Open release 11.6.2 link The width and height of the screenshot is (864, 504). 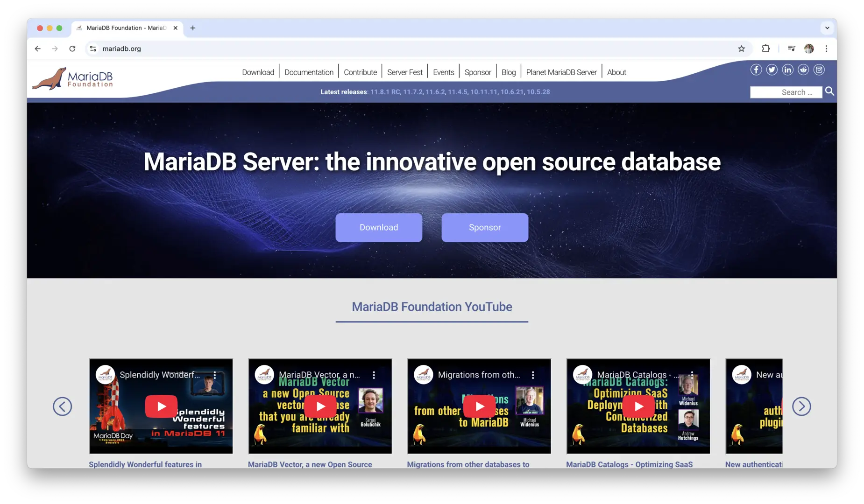[x=435, y=92]
